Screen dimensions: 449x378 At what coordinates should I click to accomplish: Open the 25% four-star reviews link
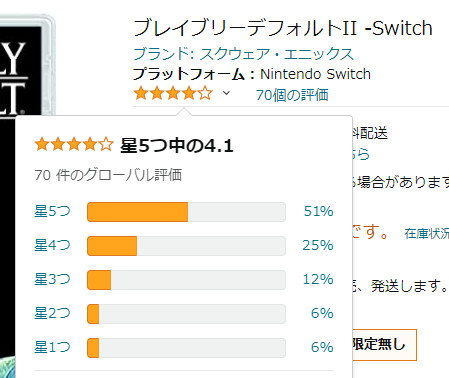pos(318,245)
